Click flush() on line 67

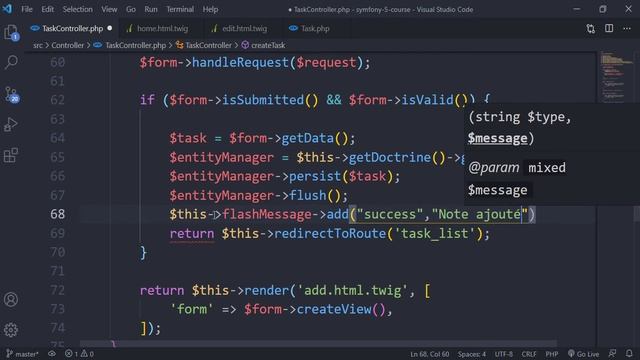[315, 195]
